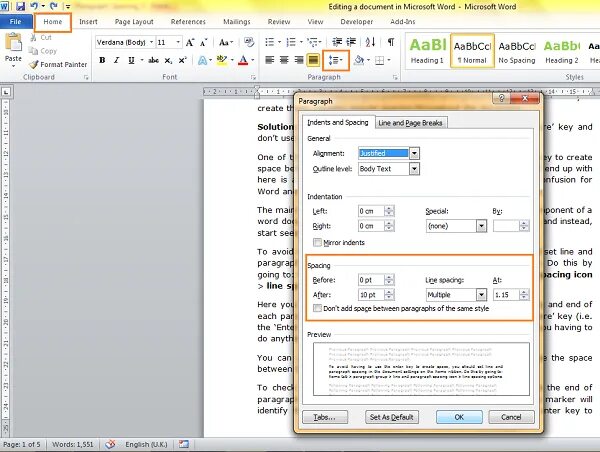Apply subscript formatting
This screenshot has width=600, height=452.
pos(168,60)
